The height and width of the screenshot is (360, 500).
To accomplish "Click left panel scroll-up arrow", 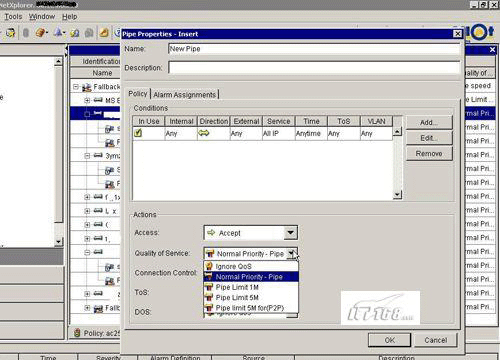I will [58, 61].
